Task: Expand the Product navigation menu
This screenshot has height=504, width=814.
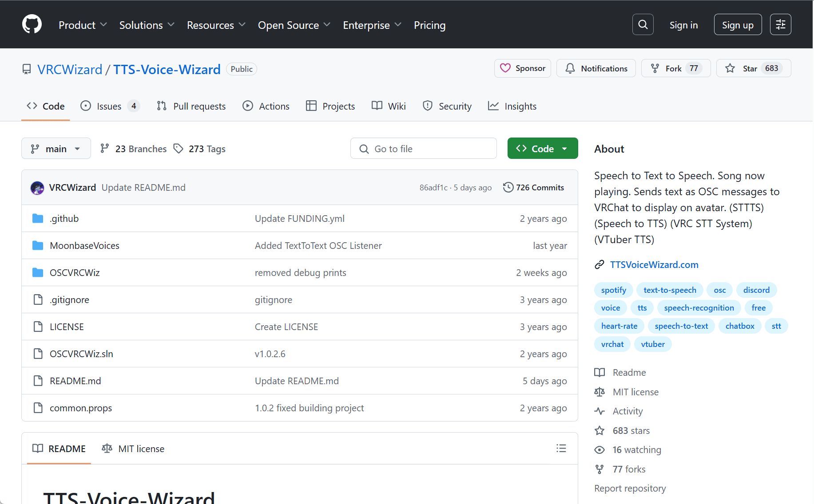Action: pyautogui.click(x=83, y=25)
